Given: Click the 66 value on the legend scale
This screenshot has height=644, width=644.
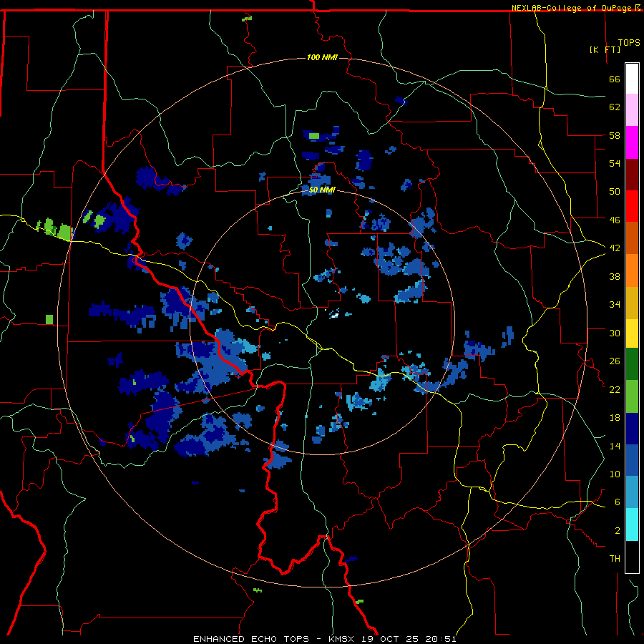Looking at the screenshot, I should [615, 79].
